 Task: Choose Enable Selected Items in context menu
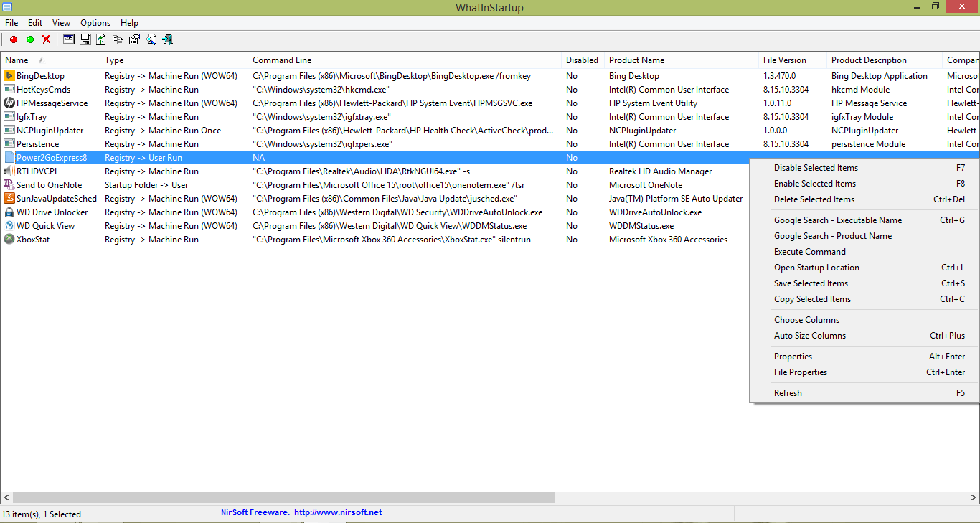coord(863,184)
